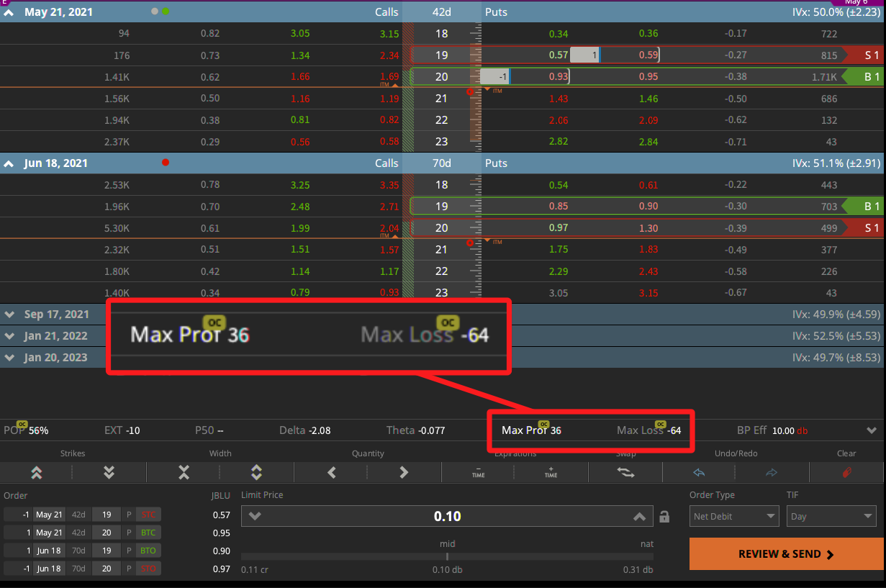Toggle the lock next to Limit Price
The height and width of the screenshot is (588, 886).
(x=664, y=516)
